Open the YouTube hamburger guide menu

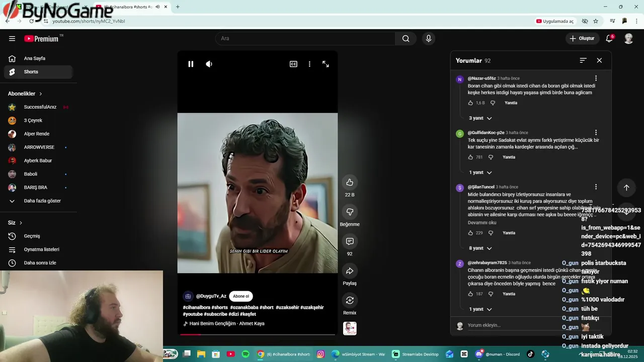click(x=12, y=39)
